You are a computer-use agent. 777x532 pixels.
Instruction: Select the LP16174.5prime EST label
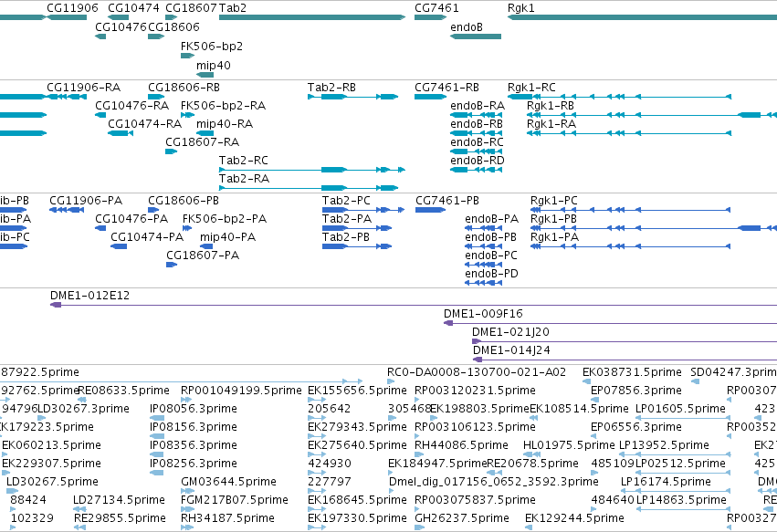pos(666,482)
